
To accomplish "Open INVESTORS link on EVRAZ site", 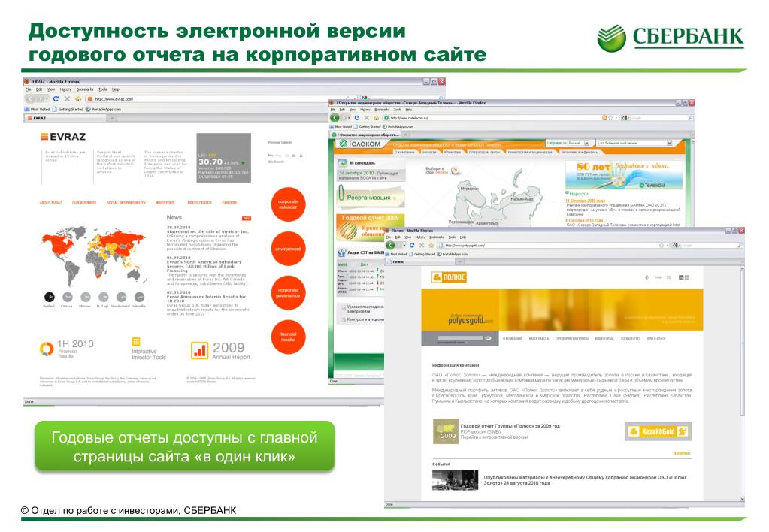I will (x=165, y=202).
